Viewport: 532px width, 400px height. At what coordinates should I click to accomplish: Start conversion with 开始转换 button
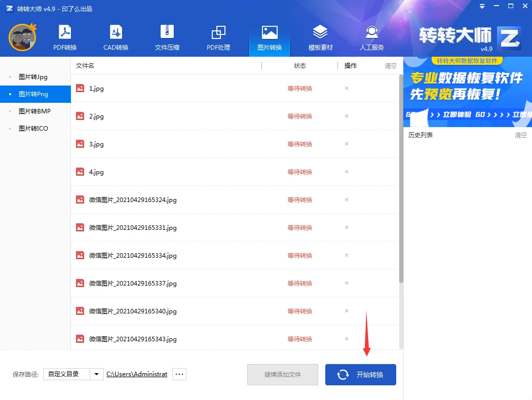(x=360, y=375)
